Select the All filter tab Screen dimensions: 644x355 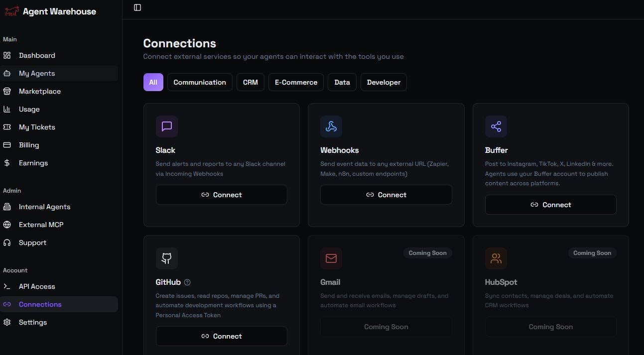coord(153,82)
